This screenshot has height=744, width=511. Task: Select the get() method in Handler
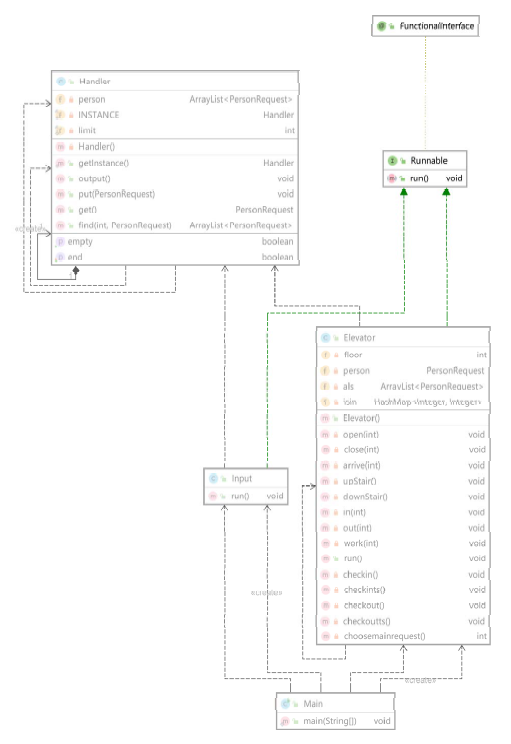(175, 210)
